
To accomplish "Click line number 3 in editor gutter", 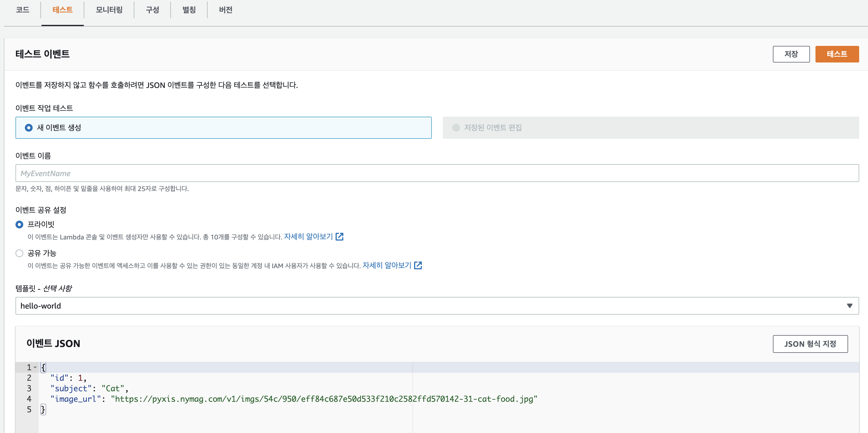I will click(29, 388).
